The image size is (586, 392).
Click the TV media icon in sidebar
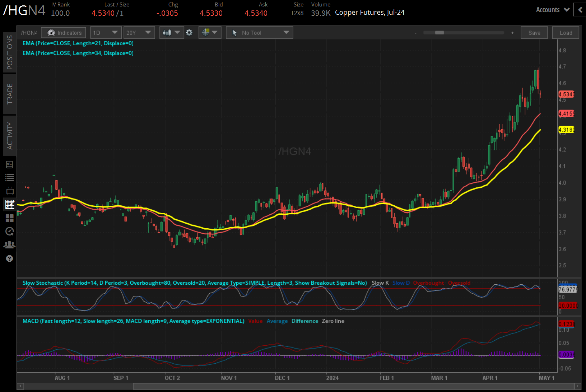pos(10,191)
